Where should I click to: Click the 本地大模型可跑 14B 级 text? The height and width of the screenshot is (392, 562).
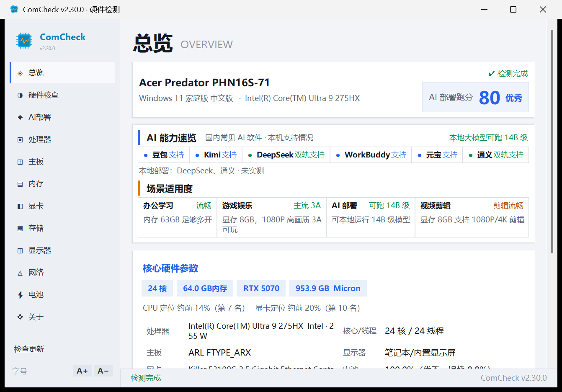click(x=488, y=138)
